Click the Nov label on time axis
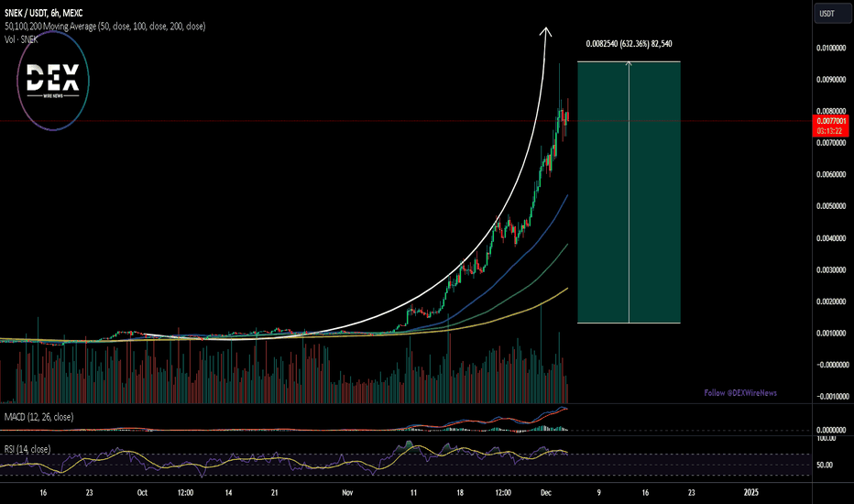The height and width of the screenshot is (504, 854). point(347,493)
